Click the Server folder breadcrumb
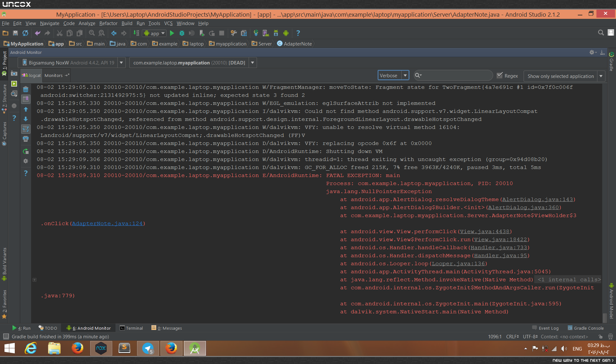Screen dimensions: 616x364 262,44
